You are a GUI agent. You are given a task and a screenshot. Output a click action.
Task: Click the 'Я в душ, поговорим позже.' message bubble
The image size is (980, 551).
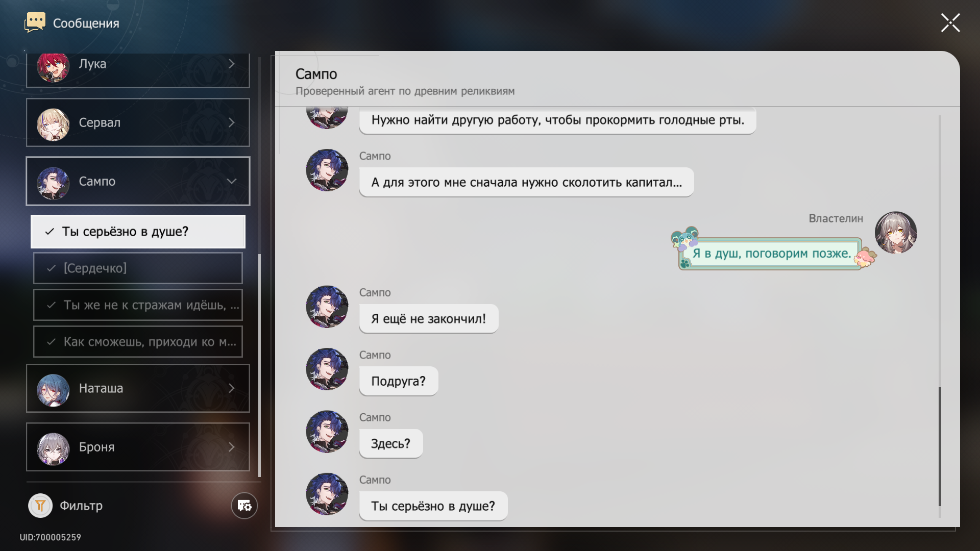point(771,254)
